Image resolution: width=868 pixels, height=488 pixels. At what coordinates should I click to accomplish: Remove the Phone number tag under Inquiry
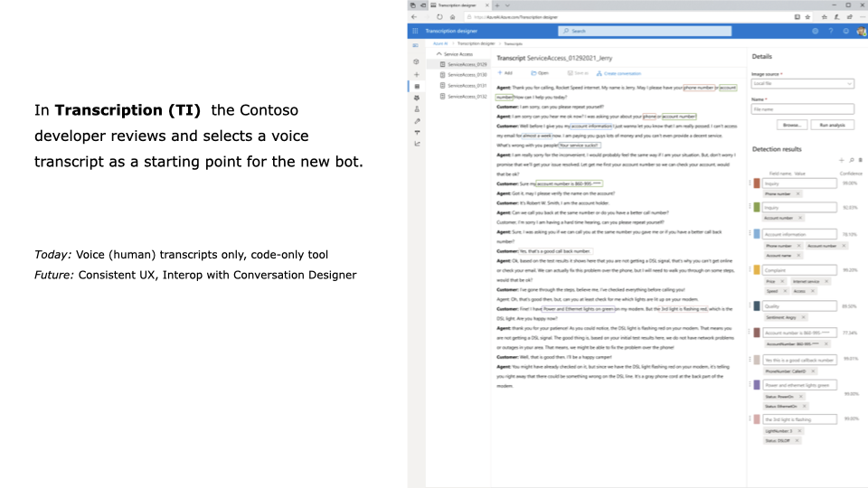point(797,193)
